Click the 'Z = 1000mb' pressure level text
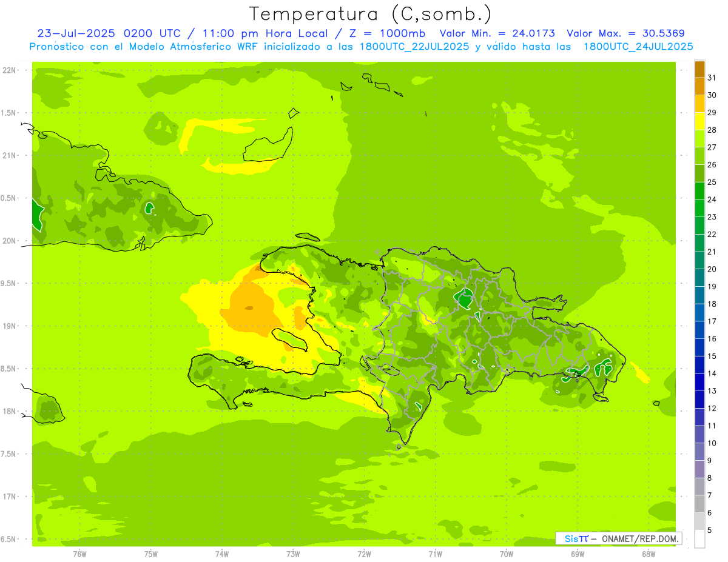Viewport: 728px width, 562px height. pos(386,33)
